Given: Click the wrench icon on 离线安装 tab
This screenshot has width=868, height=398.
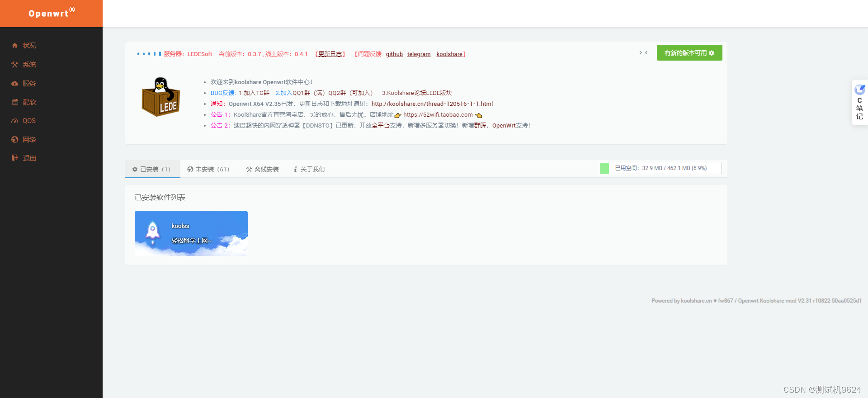Looking at the screenshot, I should click(249, 169).
